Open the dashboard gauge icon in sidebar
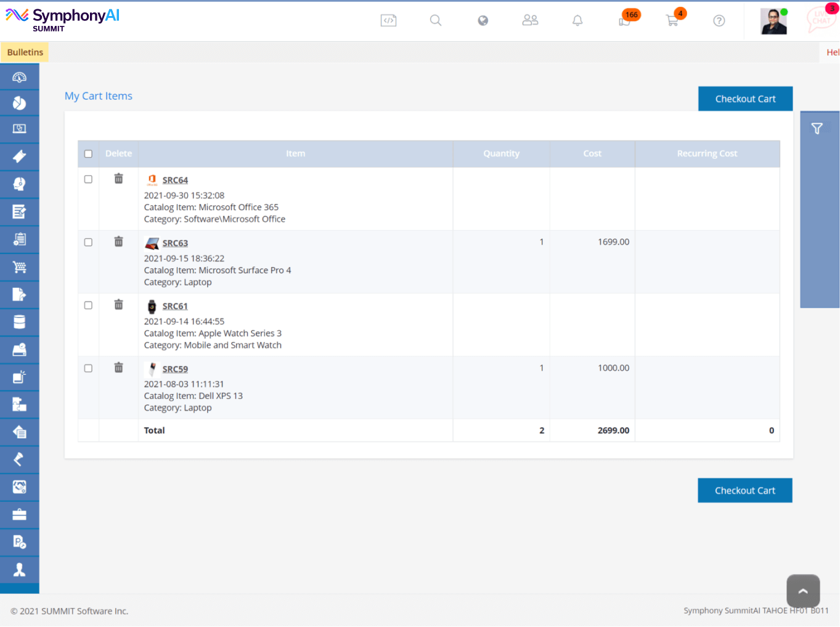Viewport: 840px width, 627px height. tap(19, 77)
